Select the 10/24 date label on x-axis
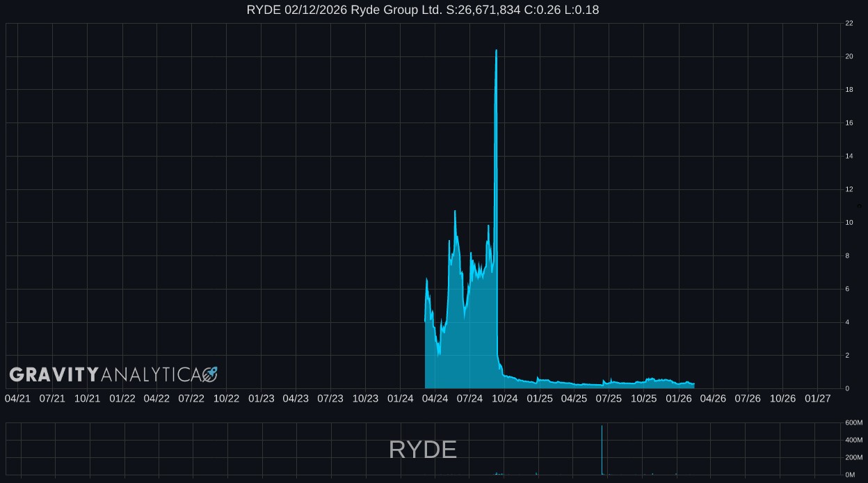868x483 pixels. point(504,399)
